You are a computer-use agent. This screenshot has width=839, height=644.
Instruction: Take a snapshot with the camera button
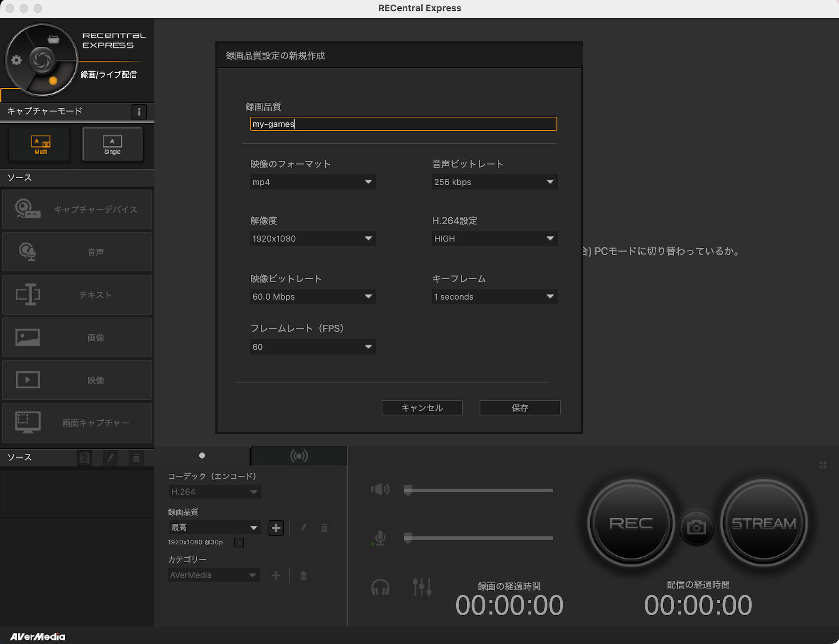point(697,528)
